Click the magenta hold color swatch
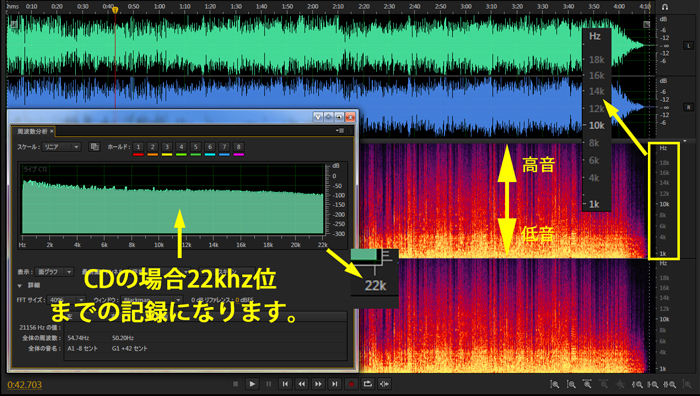700x396 pixels. tap(238, 154)
